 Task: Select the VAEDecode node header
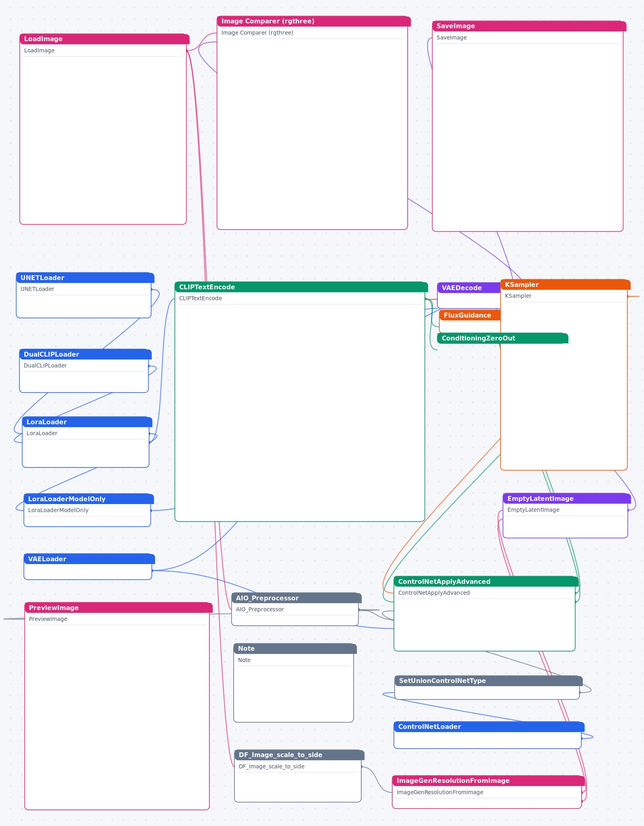click(469, 288)
